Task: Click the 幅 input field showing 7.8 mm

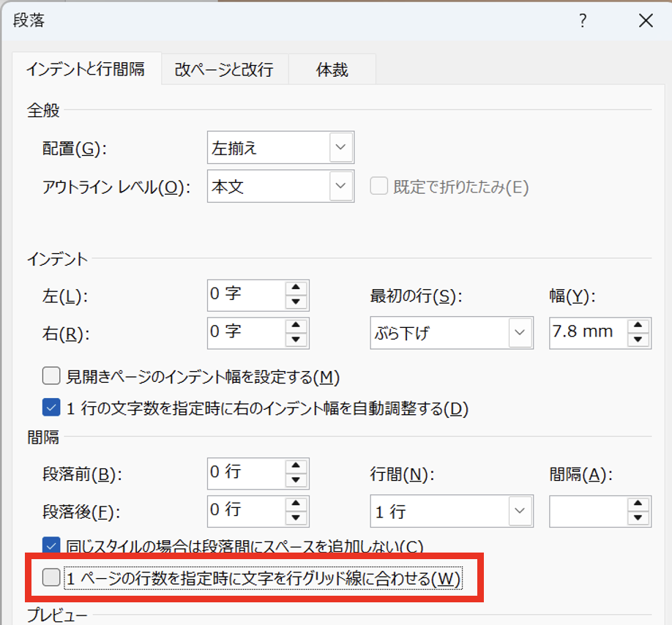Action: click(x=586, y=332)
